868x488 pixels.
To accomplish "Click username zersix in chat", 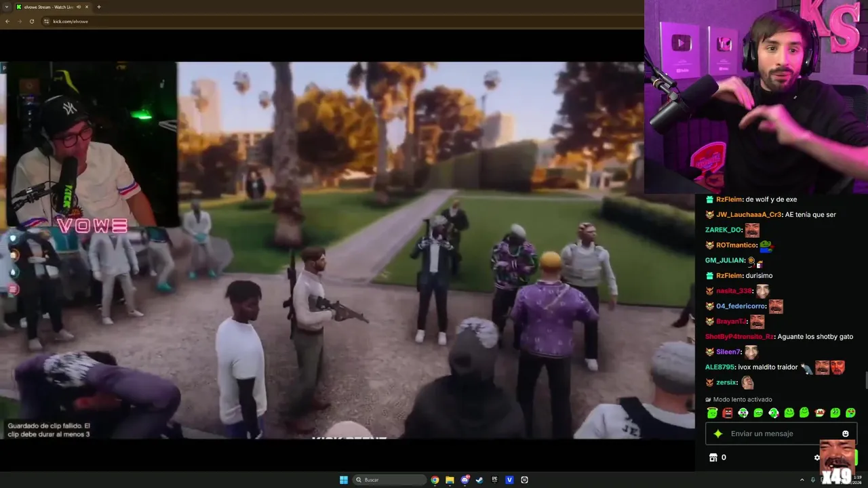I will point(726,382).
